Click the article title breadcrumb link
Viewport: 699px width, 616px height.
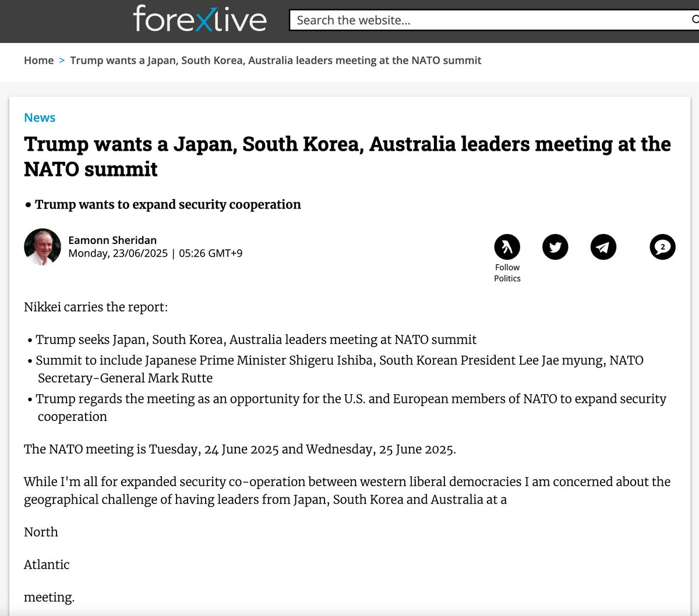click(276, 61)
